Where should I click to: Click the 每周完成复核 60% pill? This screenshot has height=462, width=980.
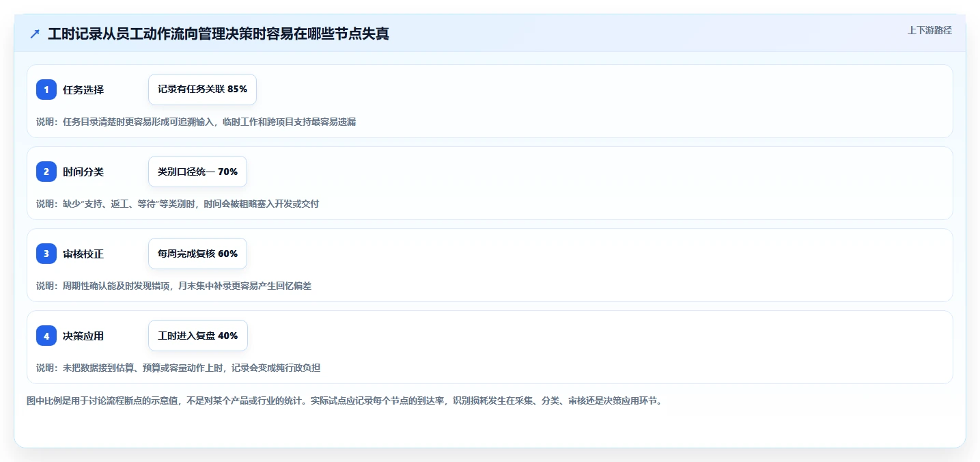click(x=197, y=254)
